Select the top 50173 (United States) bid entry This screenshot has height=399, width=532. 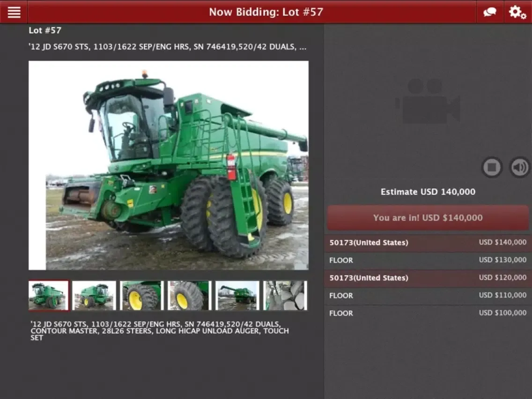[x=428, y=243]
